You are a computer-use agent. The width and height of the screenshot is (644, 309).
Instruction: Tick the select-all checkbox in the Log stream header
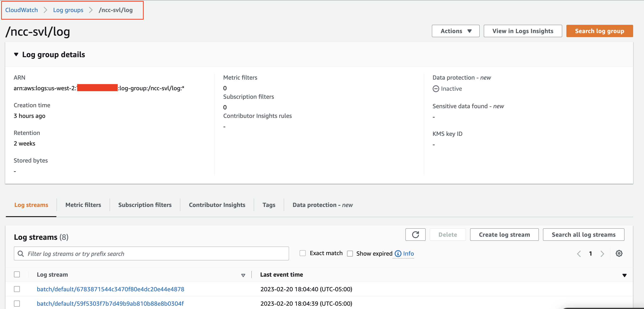coord(17,275)
